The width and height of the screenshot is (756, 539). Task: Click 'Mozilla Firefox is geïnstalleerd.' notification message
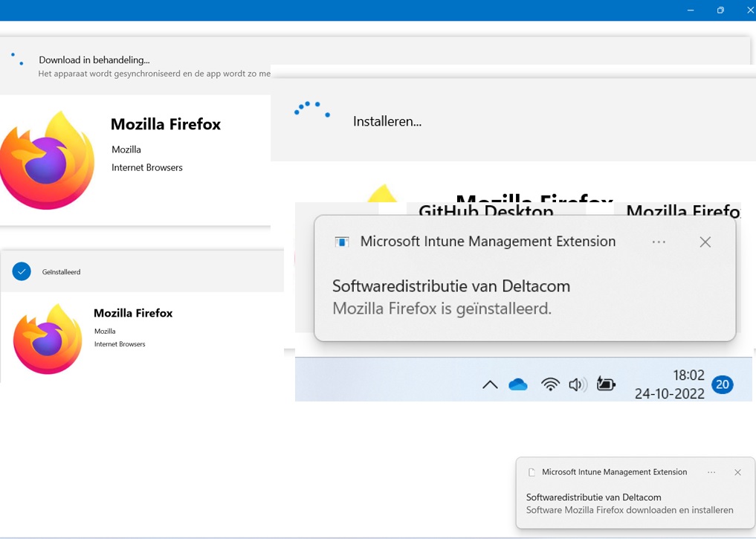[442, 308]
